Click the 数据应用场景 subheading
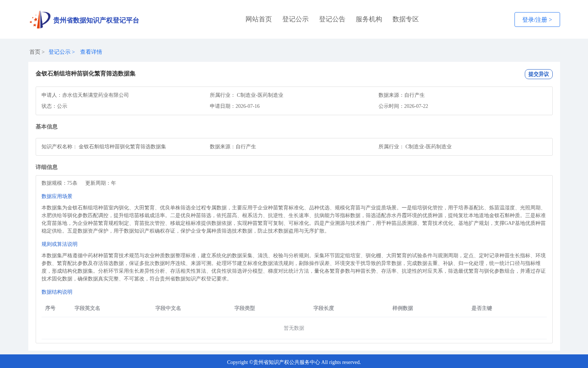588x368 pixels. 57,196
